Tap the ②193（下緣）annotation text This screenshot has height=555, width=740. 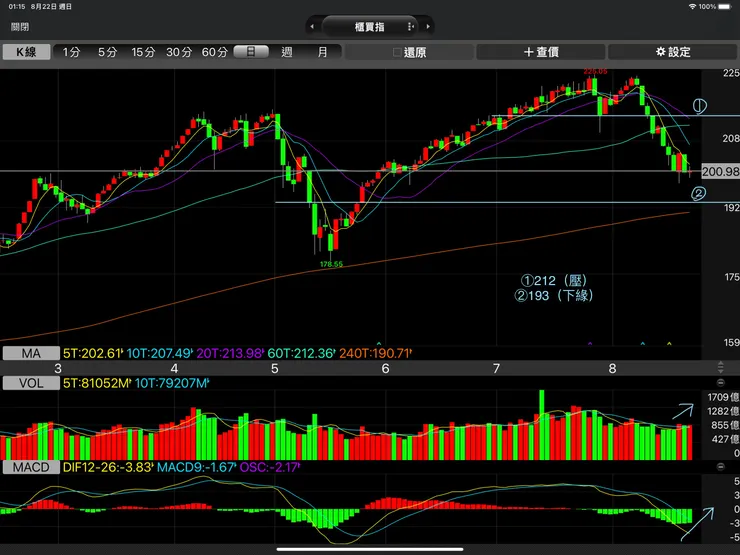point(554,296)
